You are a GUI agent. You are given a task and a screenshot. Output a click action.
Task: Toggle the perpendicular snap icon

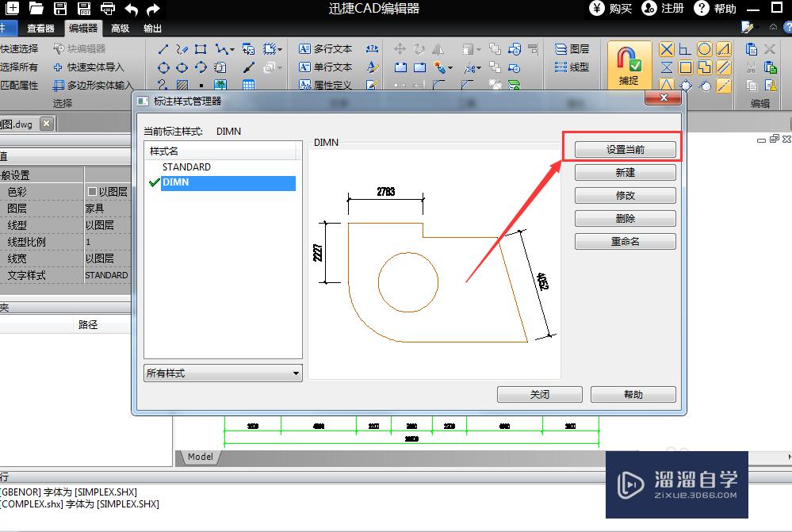coord(686,49)
